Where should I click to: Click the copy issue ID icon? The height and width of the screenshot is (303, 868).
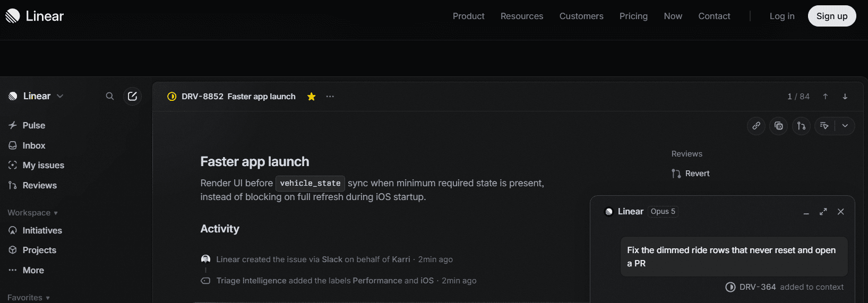pyautogui.click(x=779, y=126)
